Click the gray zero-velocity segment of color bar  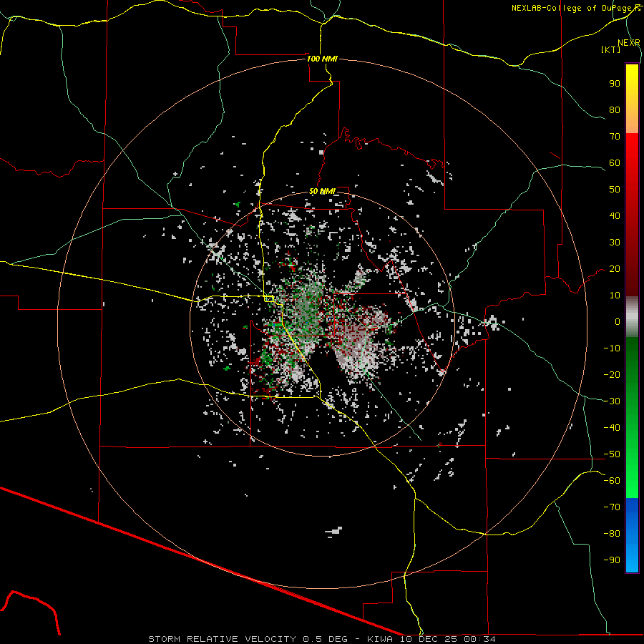632,317
